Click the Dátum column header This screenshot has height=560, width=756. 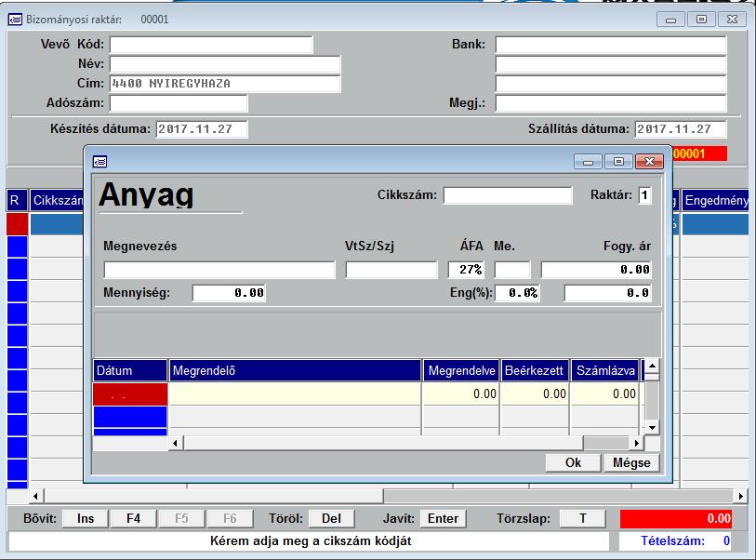[130, 370]
